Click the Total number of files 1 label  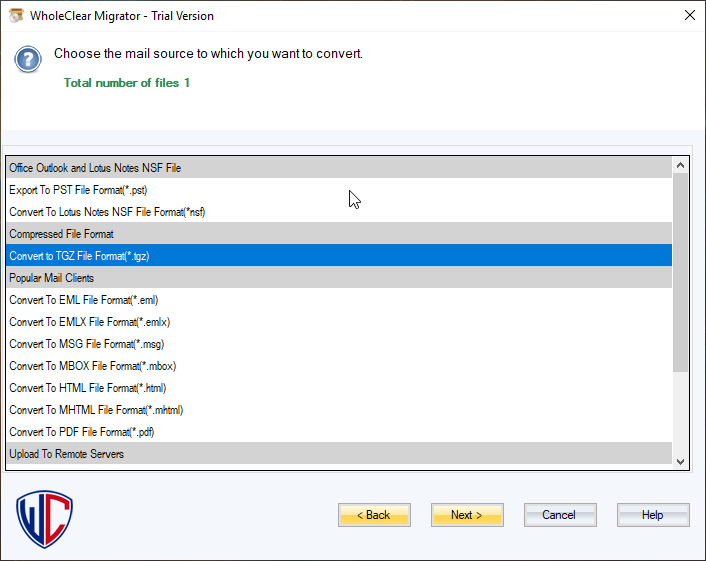[127, 83]
